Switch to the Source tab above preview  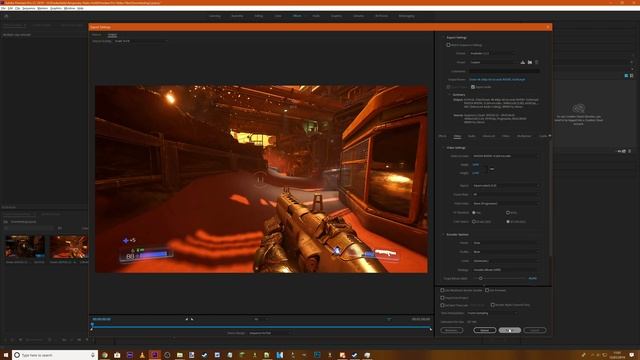97,35
